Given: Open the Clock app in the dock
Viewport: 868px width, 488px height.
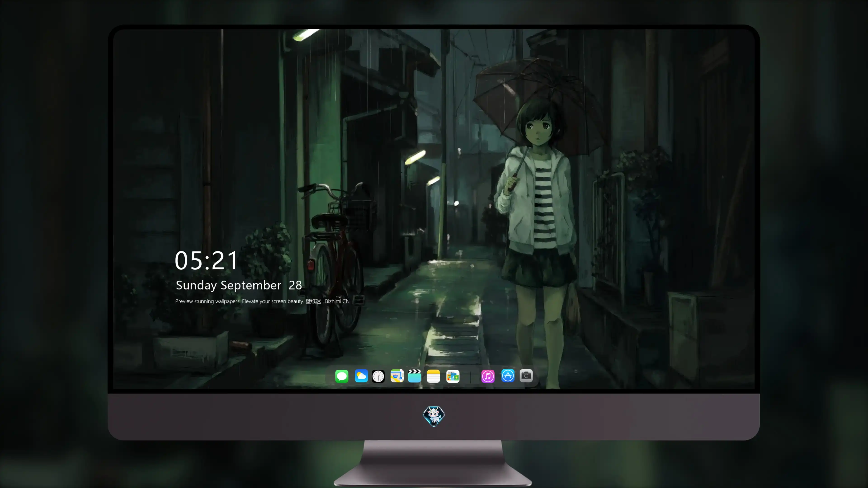Looking at the screenshot, I should point(378,376).
